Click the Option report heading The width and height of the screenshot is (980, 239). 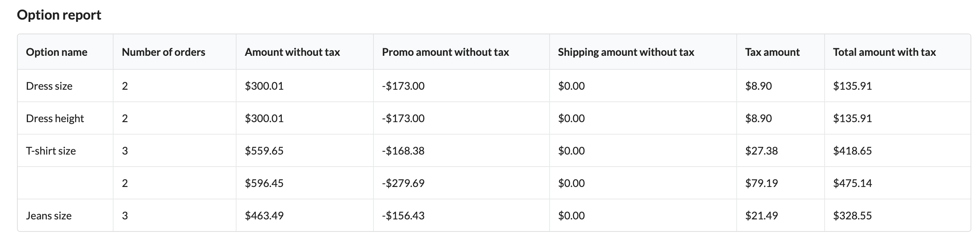click(x=59, y=15)
